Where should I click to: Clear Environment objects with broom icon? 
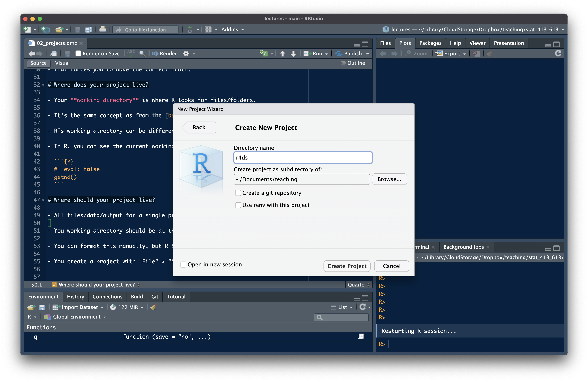tap(154, 307)
